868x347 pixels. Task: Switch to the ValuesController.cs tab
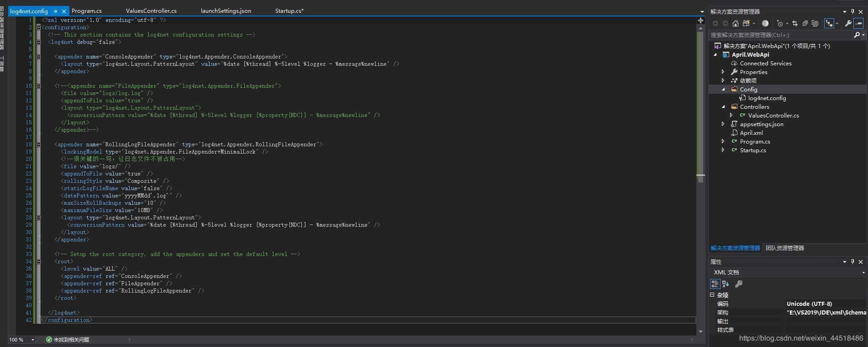pos(151,11)
